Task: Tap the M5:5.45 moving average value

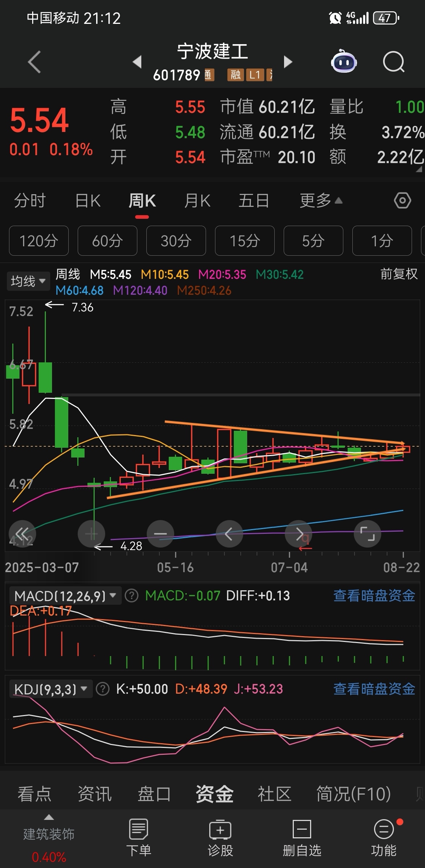Action: (111, 275)
